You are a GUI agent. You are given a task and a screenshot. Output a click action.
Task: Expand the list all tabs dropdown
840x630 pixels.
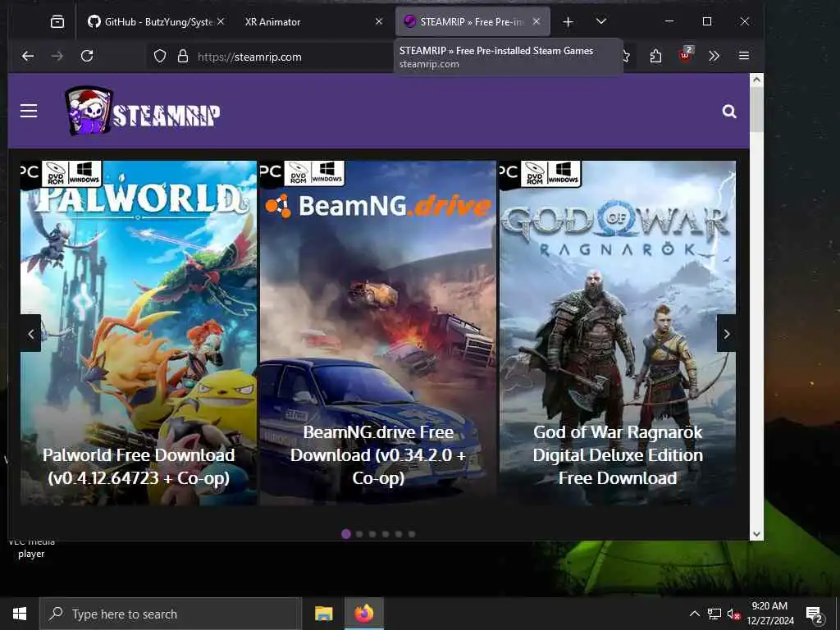601,21
